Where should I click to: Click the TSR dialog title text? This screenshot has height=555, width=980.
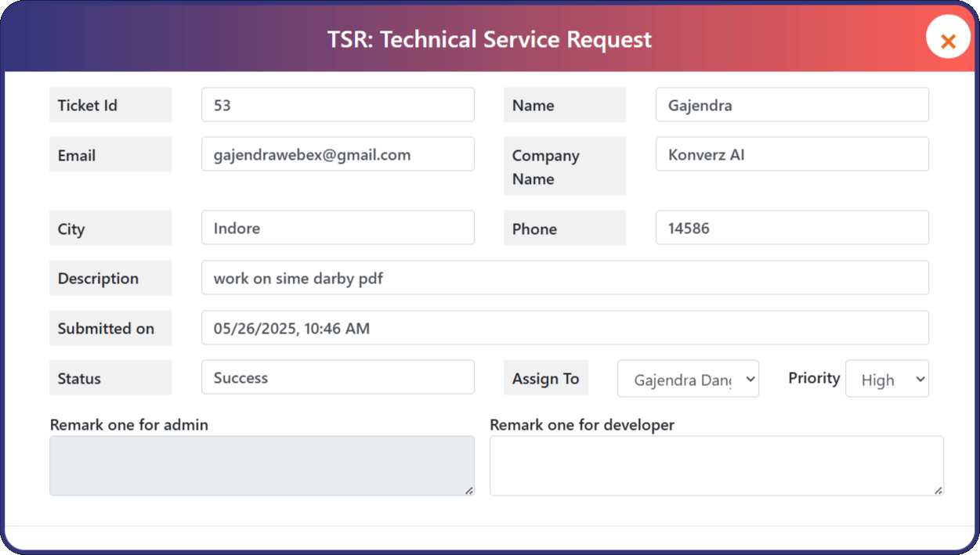[490, 39]
